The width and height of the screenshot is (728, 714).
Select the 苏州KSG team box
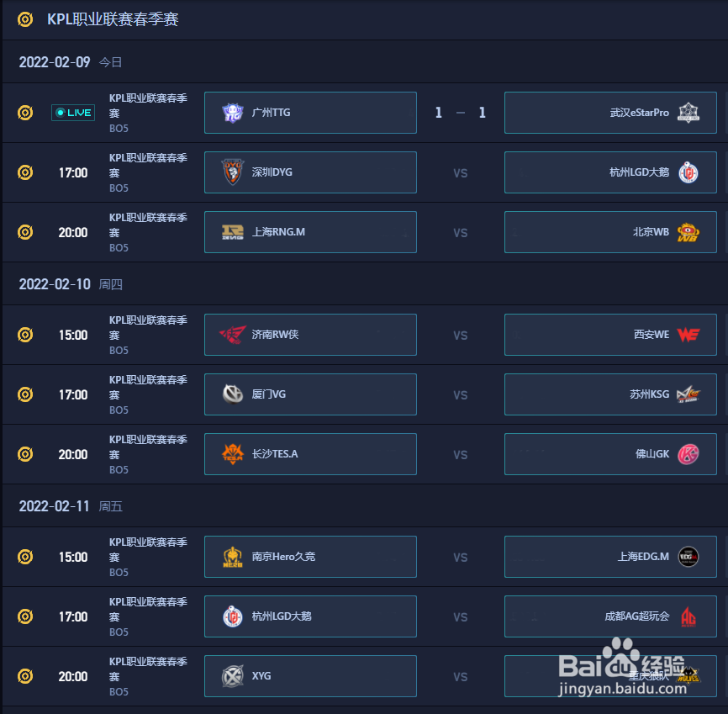(610, 394)
